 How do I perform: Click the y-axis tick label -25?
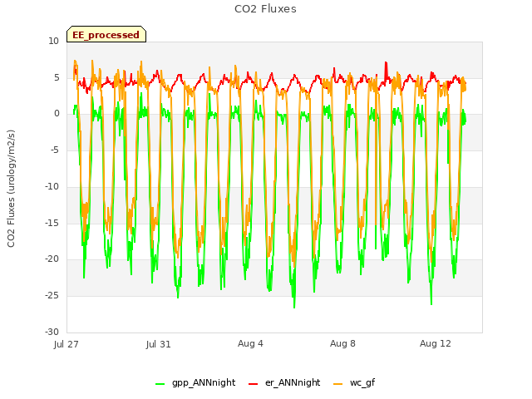52,296
